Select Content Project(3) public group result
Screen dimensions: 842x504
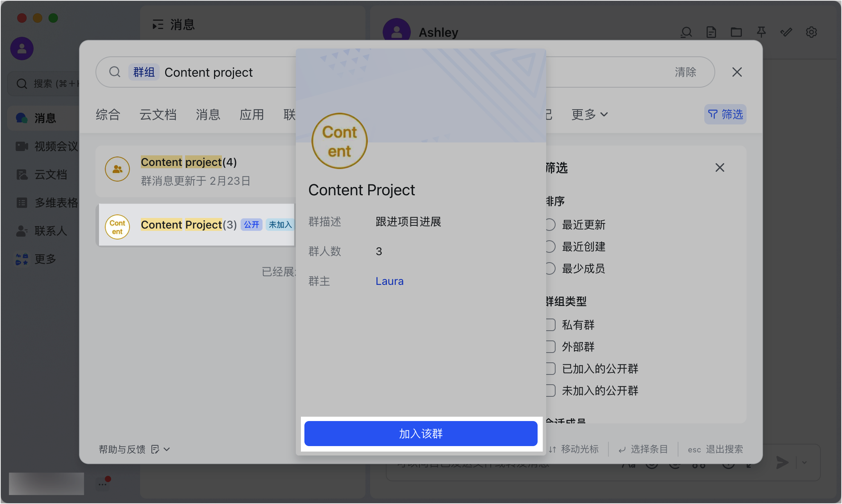tap(196, 225)
